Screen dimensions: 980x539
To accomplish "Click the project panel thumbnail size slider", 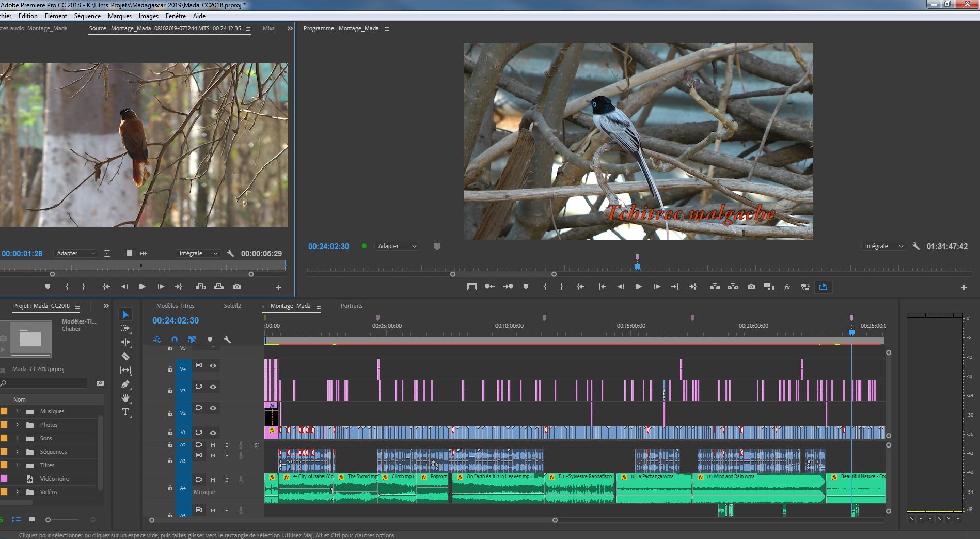I will pos(48,520).
